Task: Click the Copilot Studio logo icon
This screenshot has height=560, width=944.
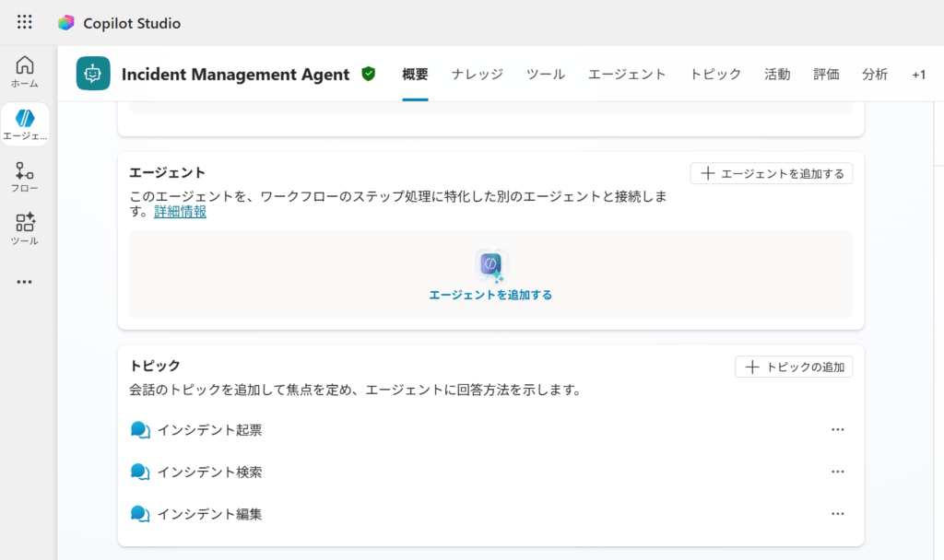Action: coord(65,23)
